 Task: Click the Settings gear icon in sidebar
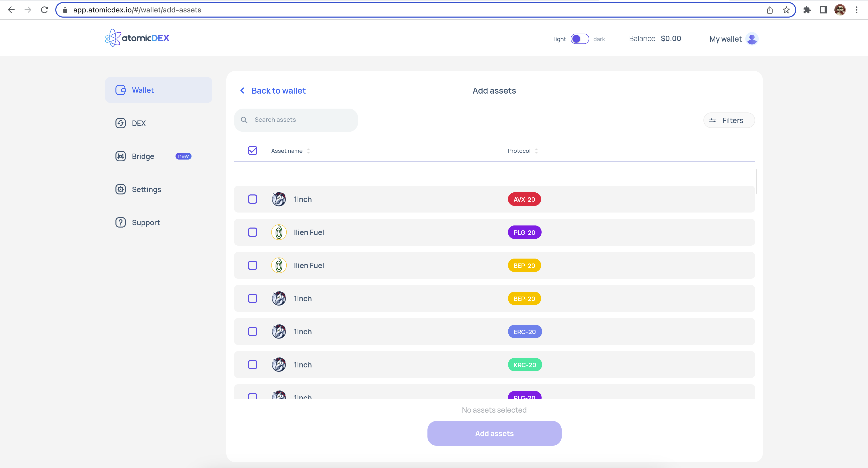pyautogui.click(x=120, y=189)
